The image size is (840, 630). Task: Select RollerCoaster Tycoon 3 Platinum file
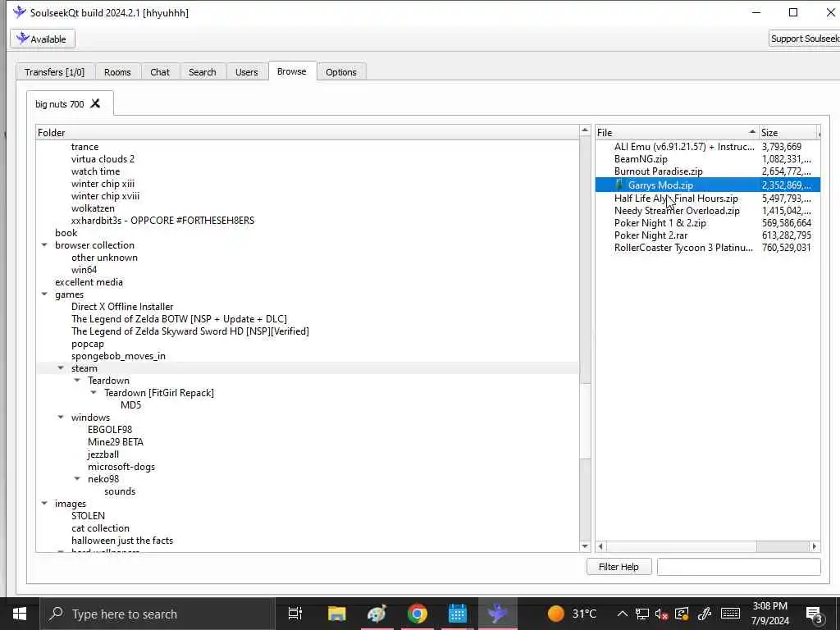coord(683,248)
